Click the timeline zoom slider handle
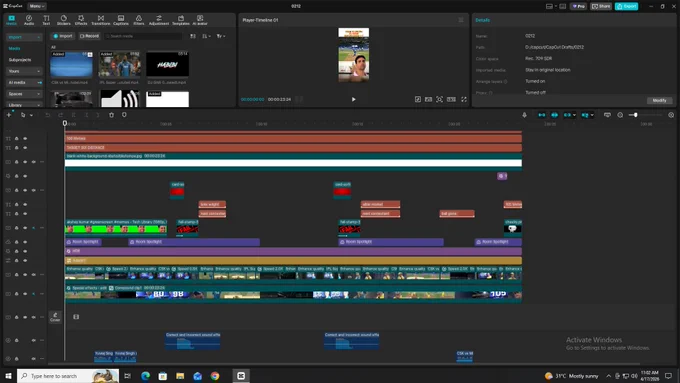The height and width of the screenshot is (383, 680). point(635,115)
